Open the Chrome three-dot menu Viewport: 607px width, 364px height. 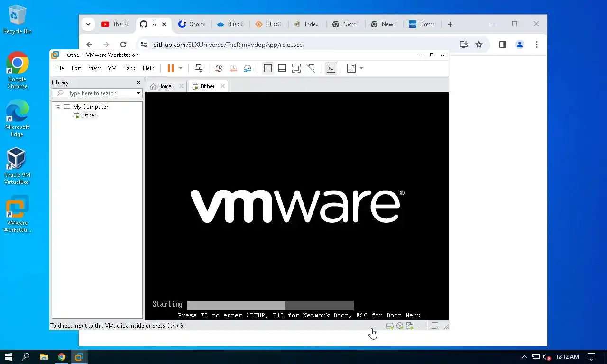pyautogui.click(x=537, y=45)
